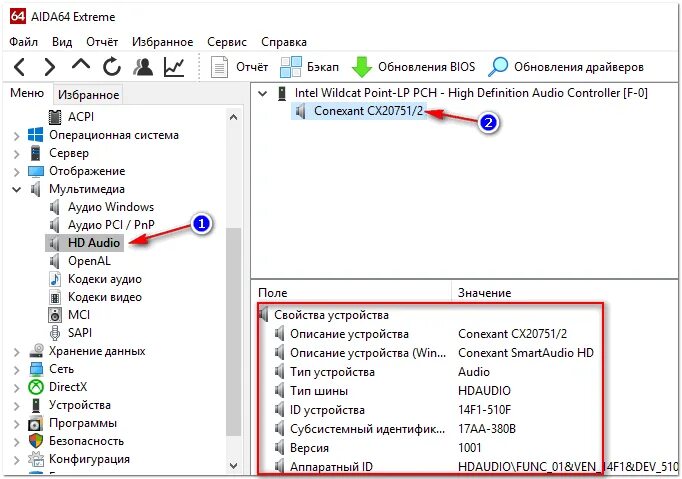
Task: Expand the Хранение данных node
Action: [x=17, y=352]
